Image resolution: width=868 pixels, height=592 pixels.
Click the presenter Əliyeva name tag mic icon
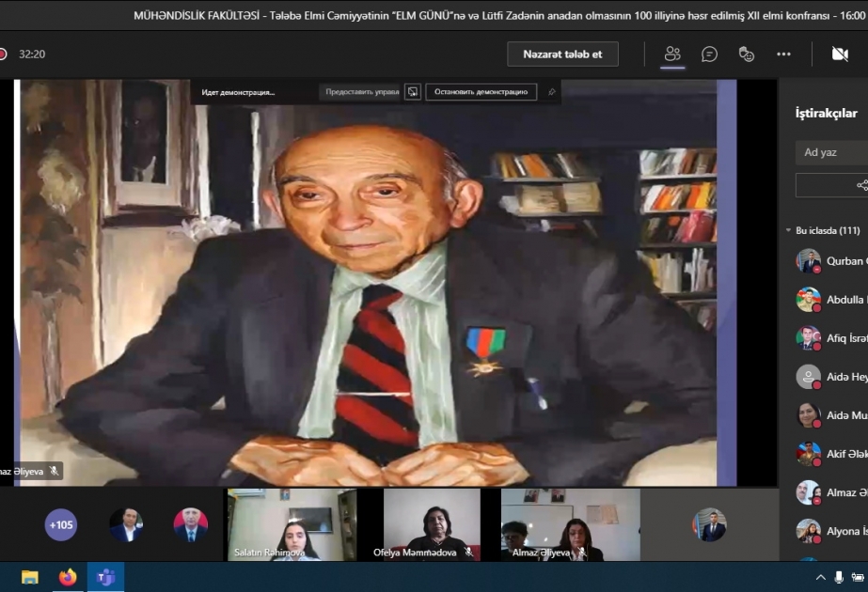54,472
